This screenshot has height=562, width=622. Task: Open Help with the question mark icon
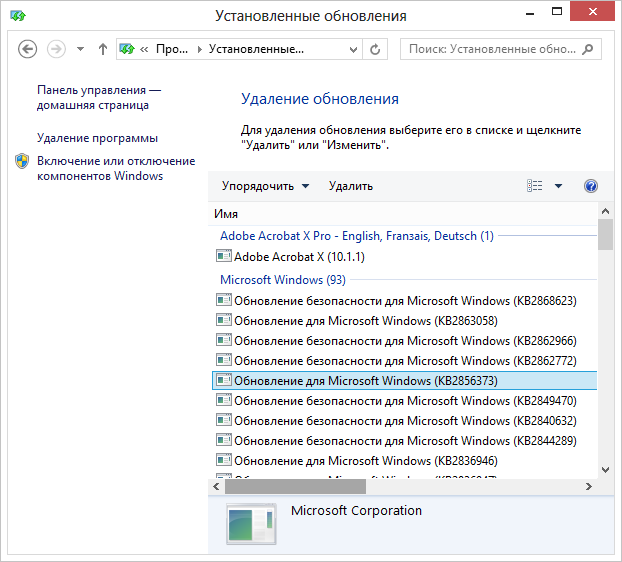click(591, 186)
